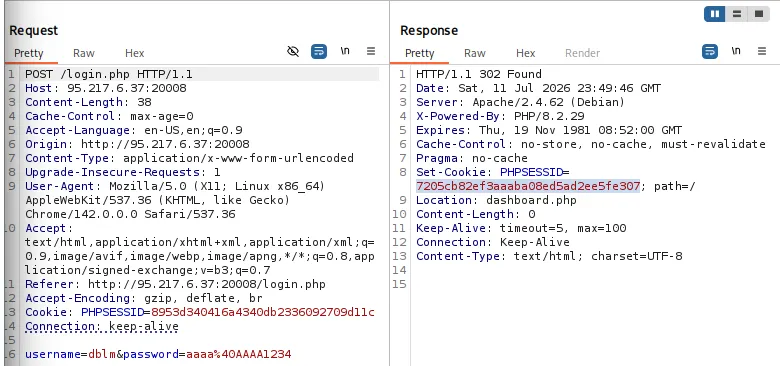Click Set-Cookie: PHPSESSID= header name
The image size is (780, 366).
pyautogui.click(x=493, y=172)
